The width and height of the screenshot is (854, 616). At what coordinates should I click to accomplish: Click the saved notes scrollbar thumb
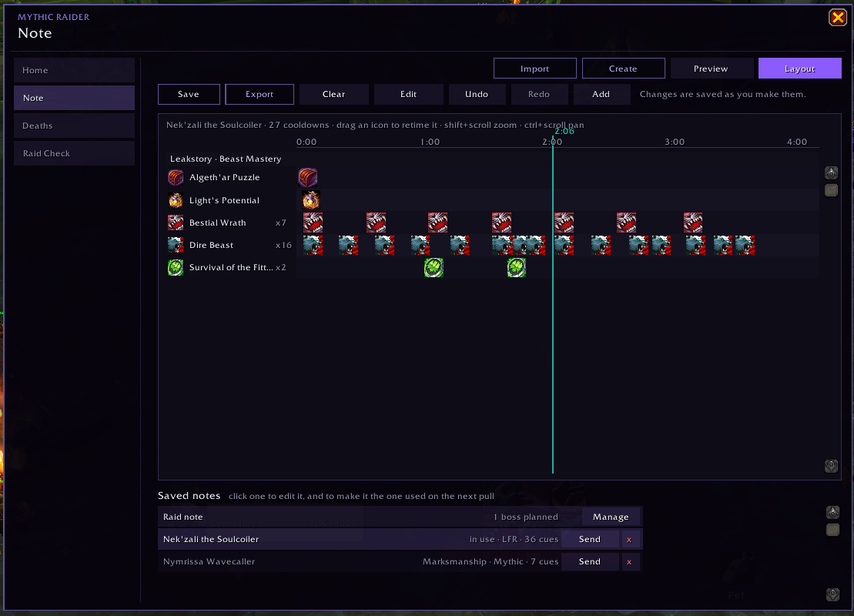tap(832, 530)
